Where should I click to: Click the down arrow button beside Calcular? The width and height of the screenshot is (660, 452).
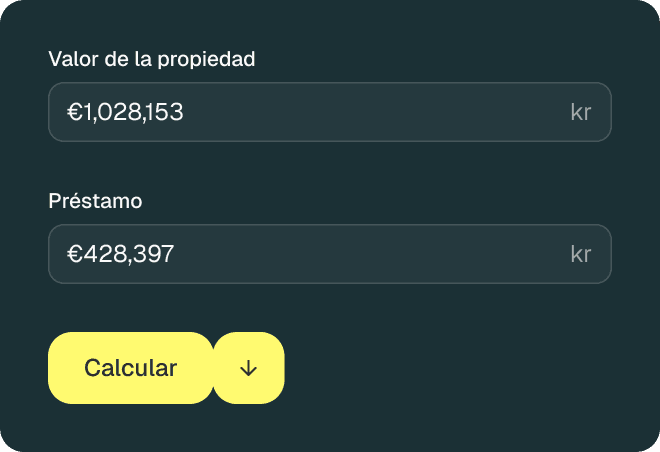(x=249, y=368)
